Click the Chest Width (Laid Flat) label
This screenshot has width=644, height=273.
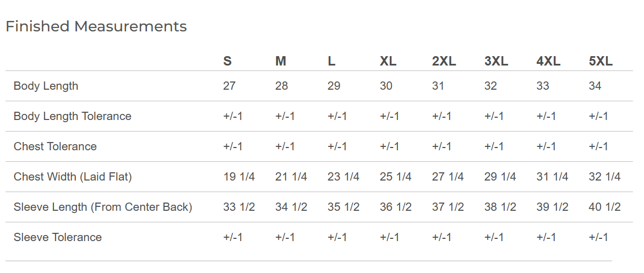pos(73,177)
